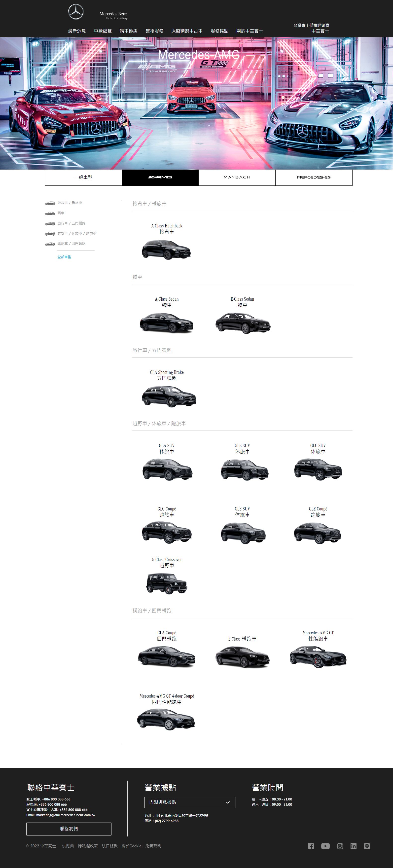Viewport: 393px width, 868px height.
Task: Open the 隱私權政策 footer link
Action: (x=88, y=846)
